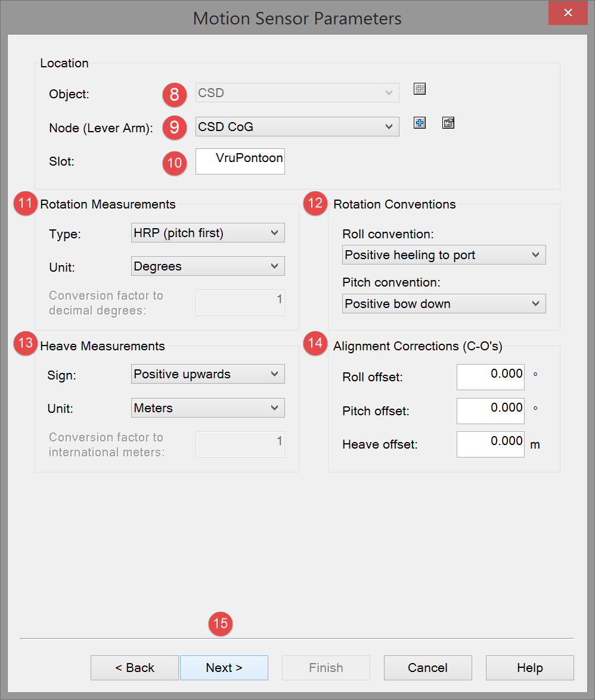Expand the heave Sign dropdown
Image resolution: width=595 pixels, height=700 pixels.
point(207,374)
